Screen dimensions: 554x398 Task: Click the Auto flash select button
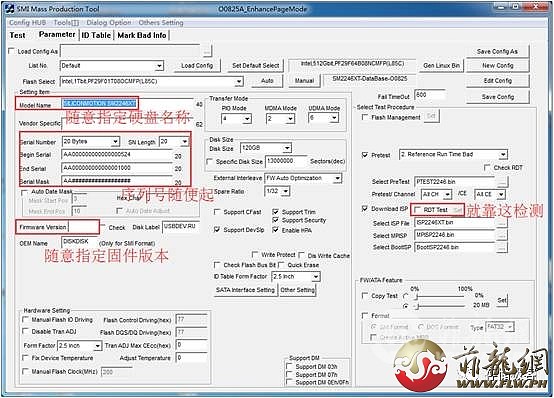pyautogui.click(x=267, y=81)
